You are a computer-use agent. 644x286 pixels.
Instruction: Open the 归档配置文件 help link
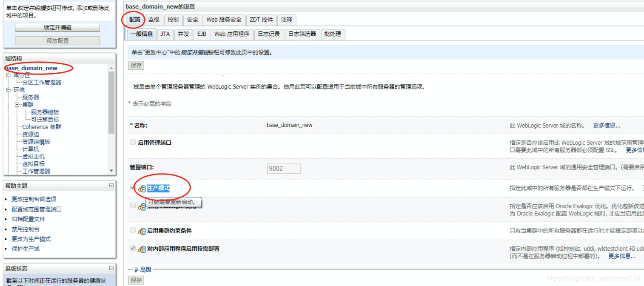[28, 219]
